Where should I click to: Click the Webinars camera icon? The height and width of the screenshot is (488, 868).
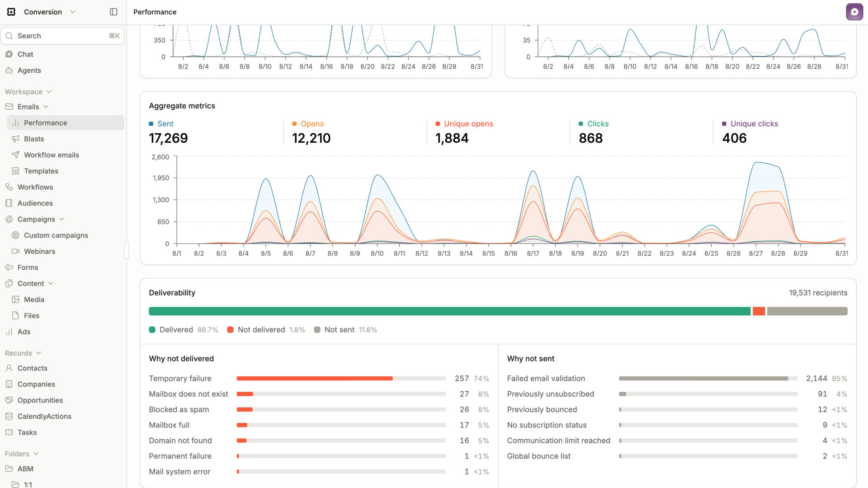tap(15, 251)
